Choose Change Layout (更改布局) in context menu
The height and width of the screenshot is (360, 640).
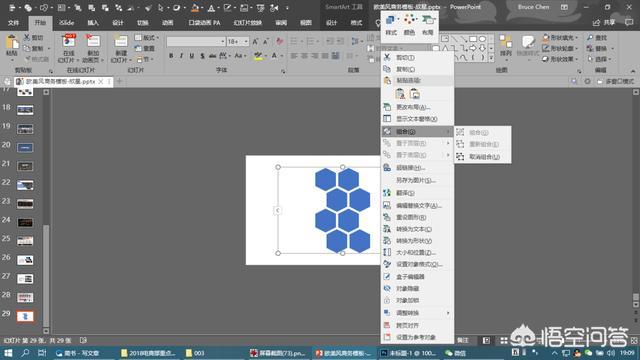417,107
